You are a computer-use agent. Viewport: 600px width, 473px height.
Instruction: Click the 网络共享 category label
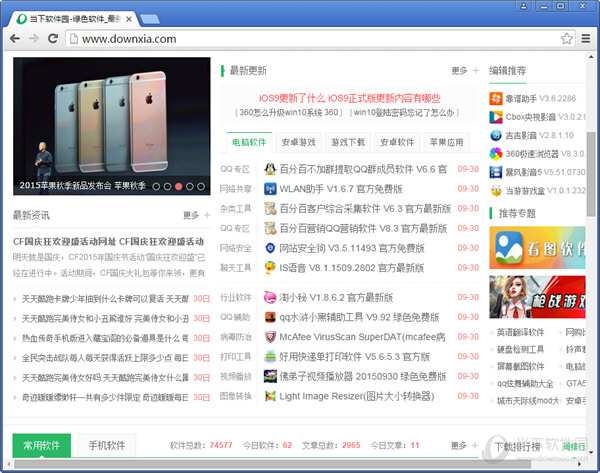click(235, 189)
